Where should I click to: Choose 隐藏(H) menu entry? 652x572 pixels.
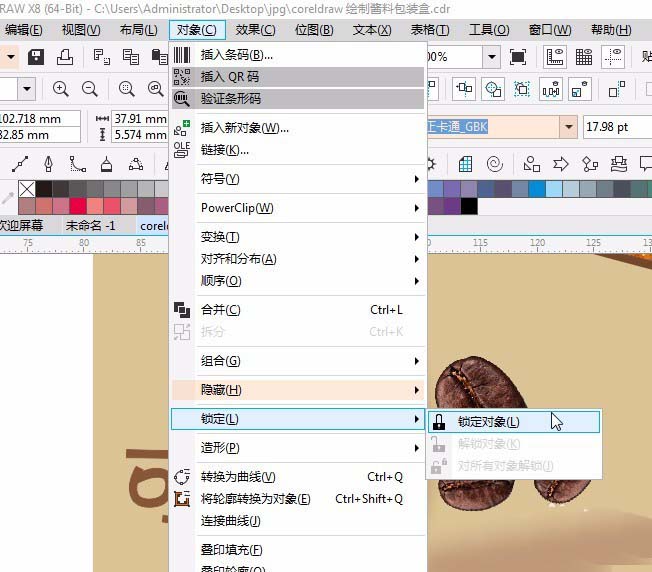[298, 390]
